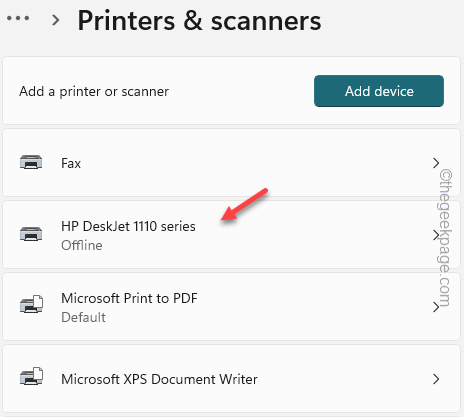Image resolution: width=464 pixels, height=417 pixels.
Task: Expand the HP DeskJet 1110 series chevron
Action: point(436,235)
